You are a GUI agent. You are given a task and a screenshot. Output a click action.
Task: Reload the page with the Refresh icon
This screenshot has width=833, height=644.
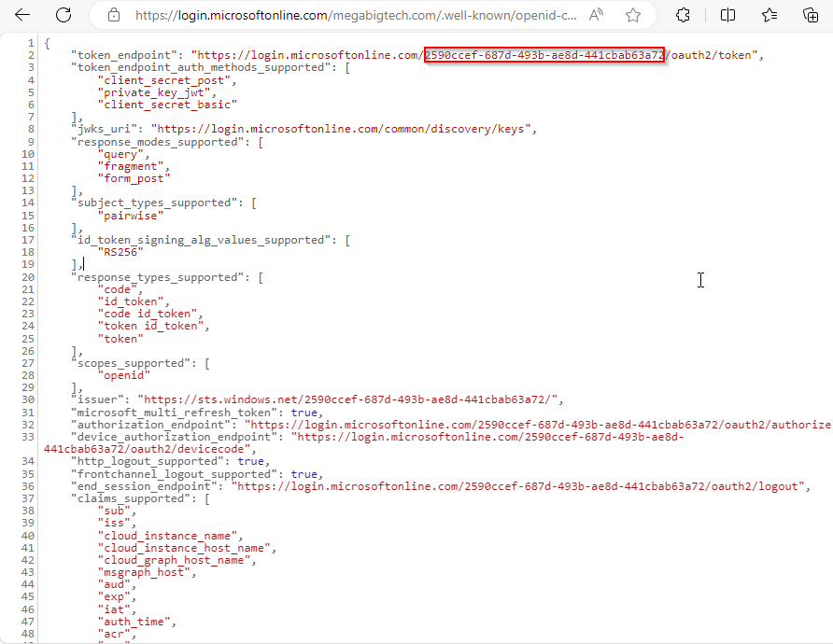click(64, 15)
